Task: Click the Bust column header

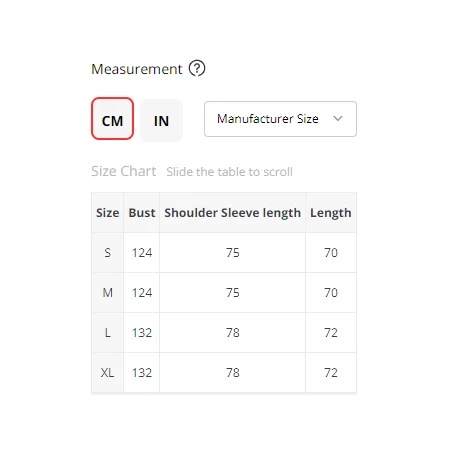Action: pyautogui.click(x=142, y=213)
